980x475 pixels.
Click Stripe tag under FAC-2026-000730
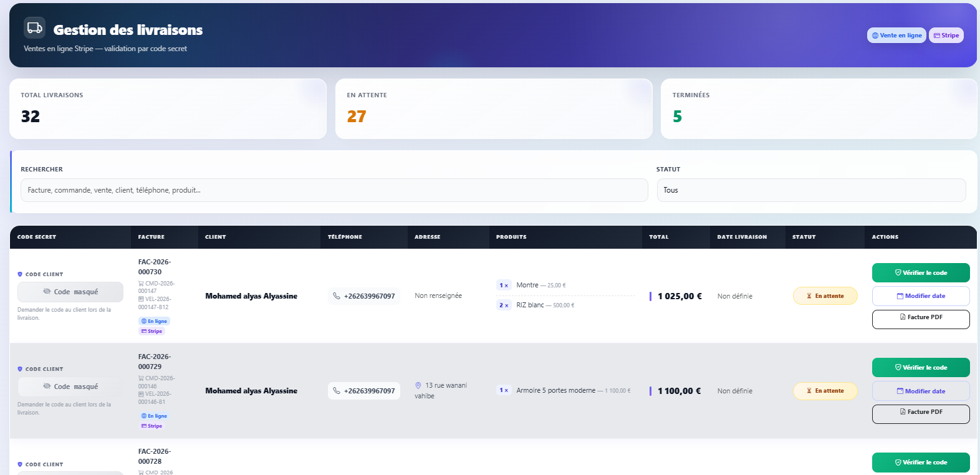[x=151, y=331]
